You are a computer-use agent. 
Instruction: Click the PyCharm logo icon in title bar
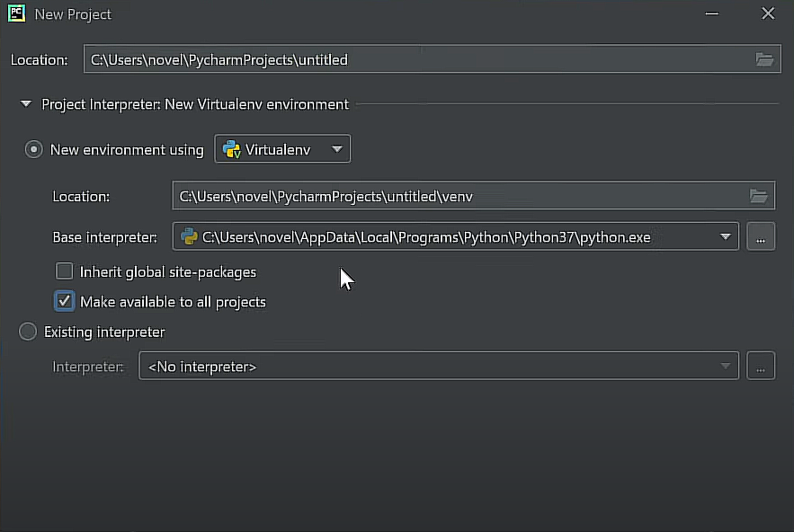pyautogui.click(x=16, y=13)
